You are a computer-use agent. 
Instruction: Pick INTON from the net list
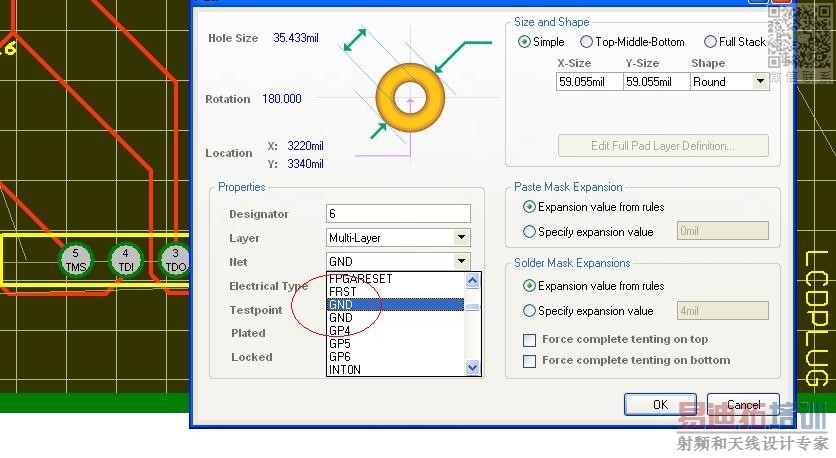pyautogui.click(x=395, y=369)
